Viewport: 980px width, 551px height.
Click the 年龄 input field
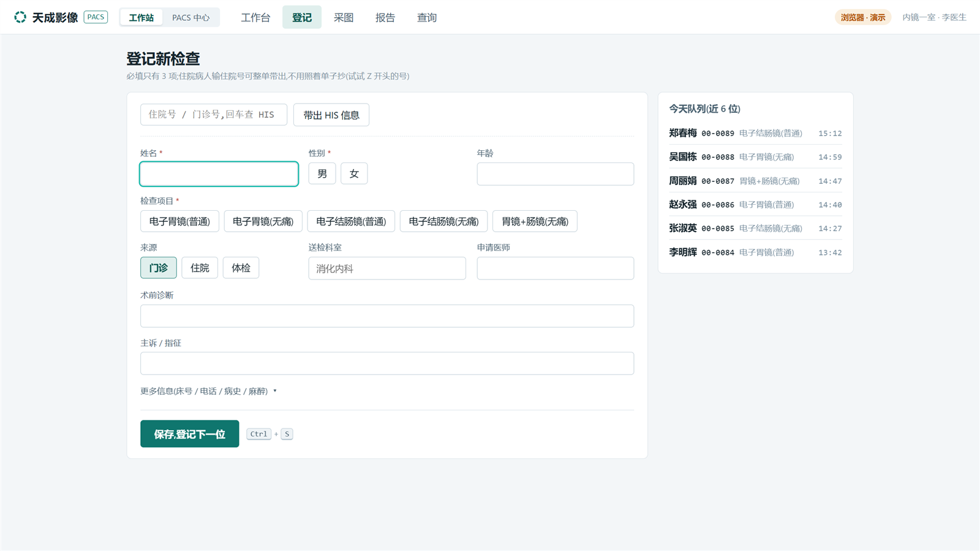click(x=556, y=174)
